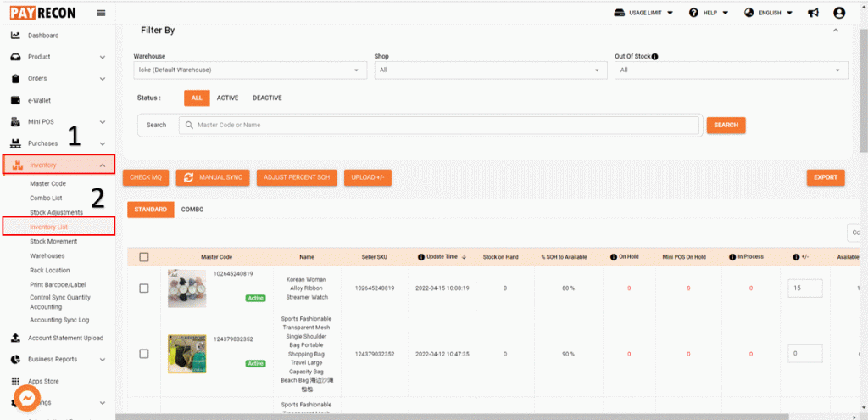Click the Manual Sync refresh icon

pyautogui.click(x=189, y=177)
